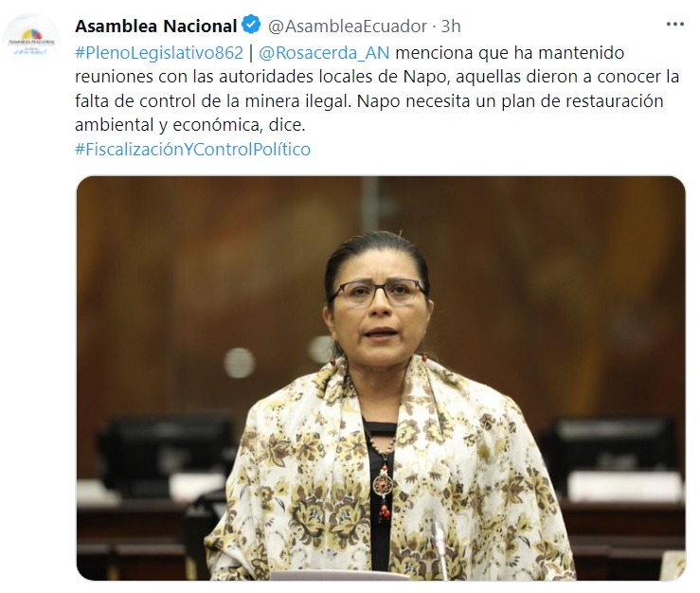
Task: Click the red pendant necklace in the photo
Action: pyautogui.click(x=384, y=488)
